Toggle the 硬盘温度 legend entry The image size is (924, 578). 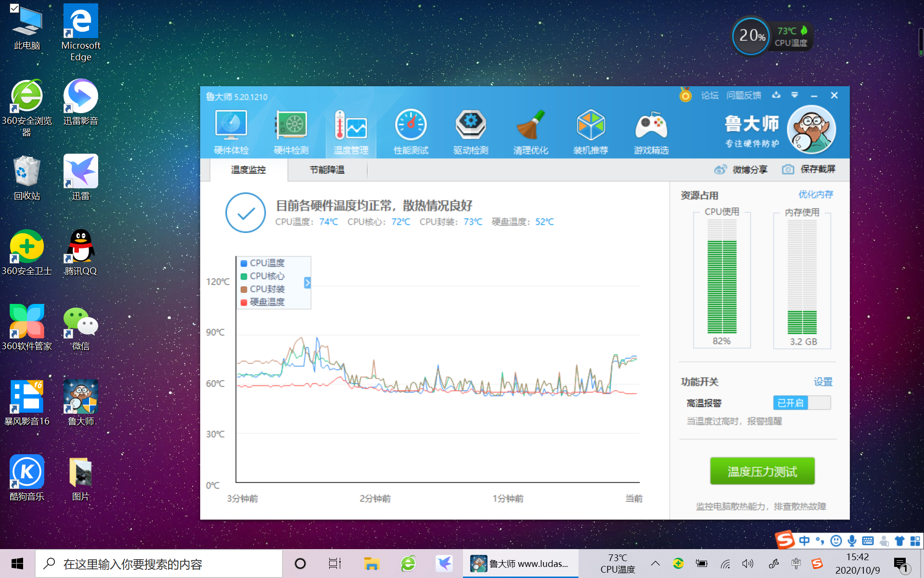pos(263,302)
